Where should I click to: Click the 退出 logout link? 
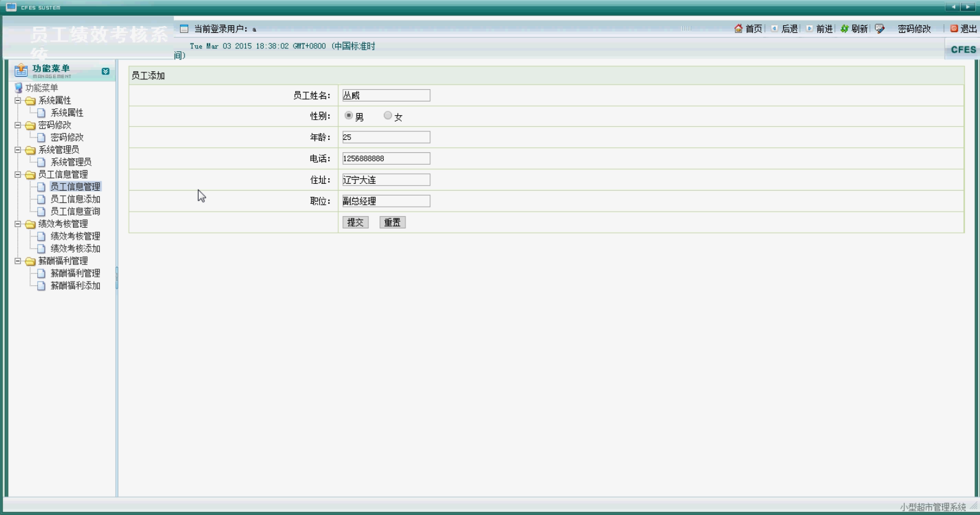[968, 29]
